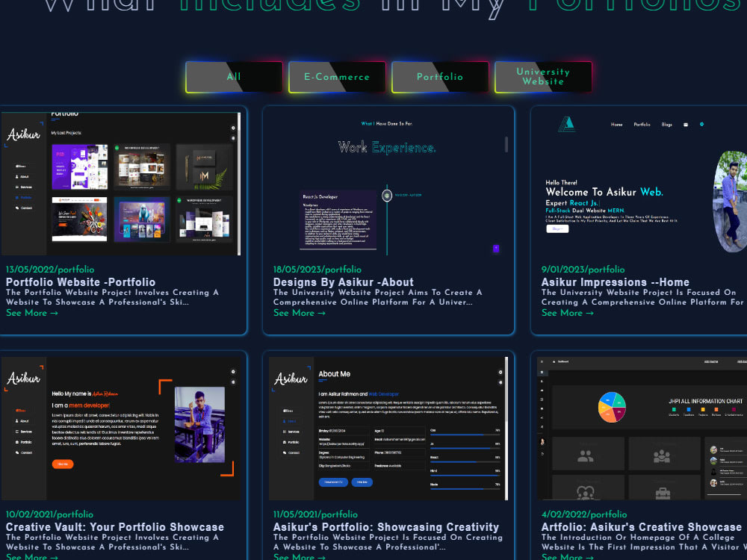Open the Work Experience thumbnail image

388,184
